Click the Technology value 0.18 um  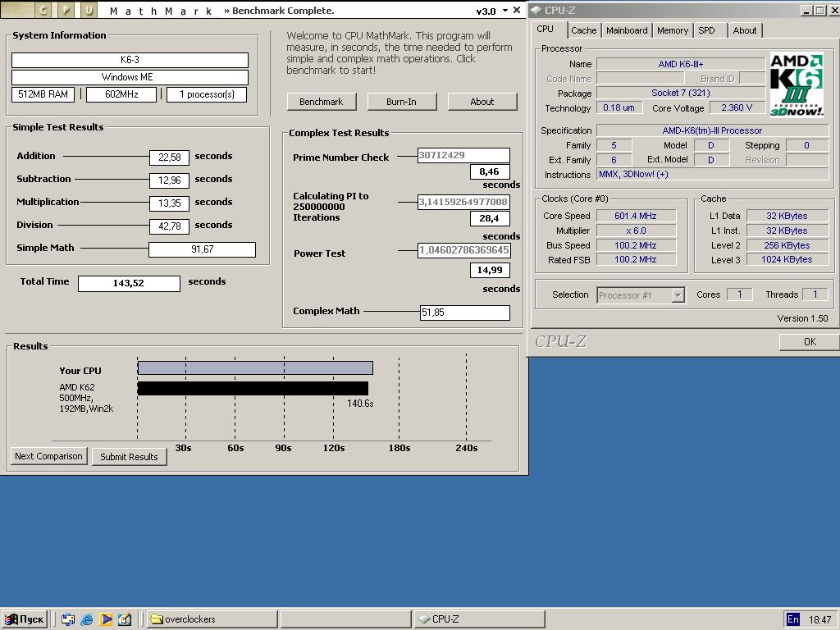click(x=619, y=107)
